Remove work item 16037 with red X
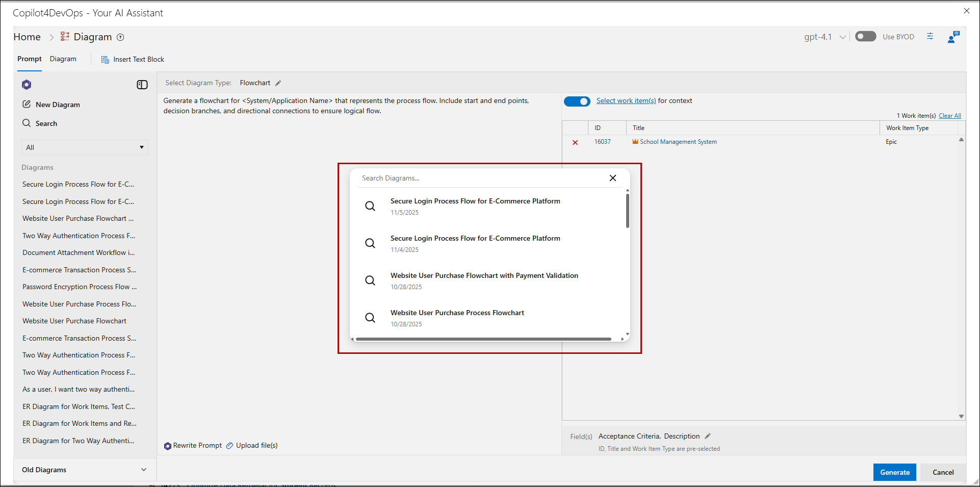The height and width of the screenshot is (487, 980). point(575,142)
